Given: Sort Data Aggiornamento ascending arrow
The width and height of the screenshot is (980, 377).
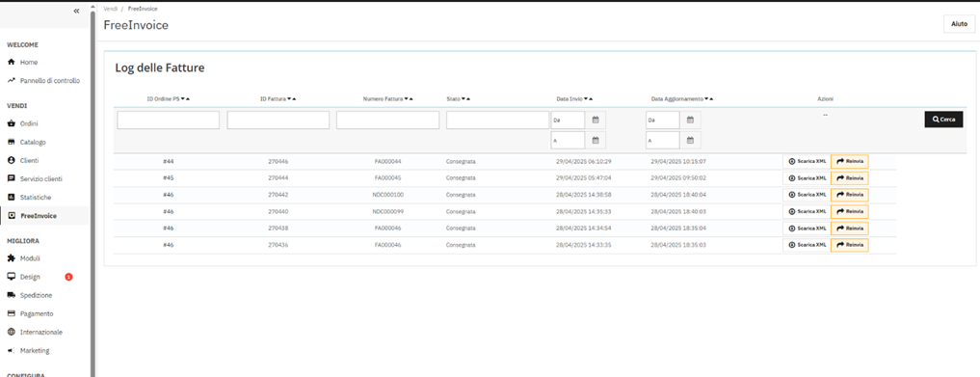Looking at the screenshot, I should (711, 99).
